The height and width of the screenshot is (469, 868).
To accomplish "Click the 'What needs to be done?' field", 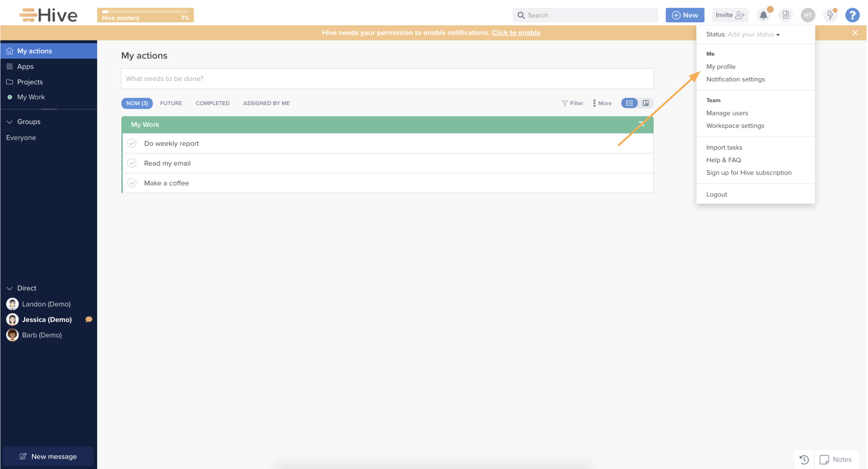I will pos(387,79).
